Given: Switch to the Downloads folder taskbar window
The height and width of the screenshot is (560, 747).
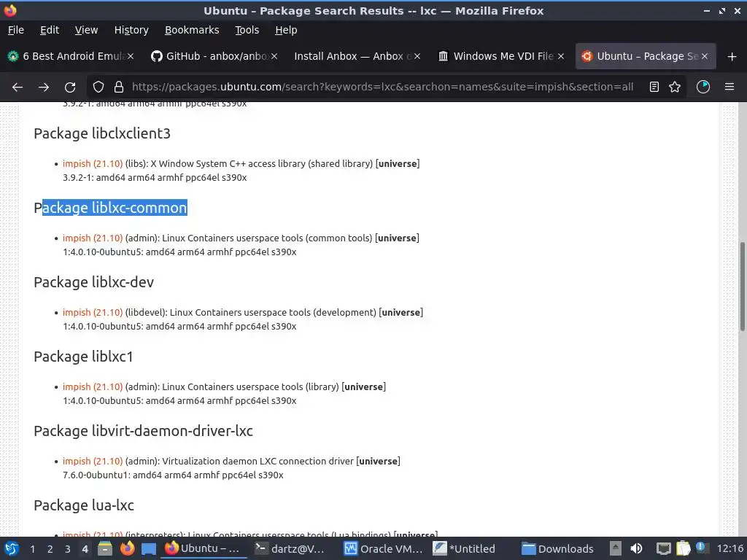Looking at the screenshot, I should coord(558,548).
